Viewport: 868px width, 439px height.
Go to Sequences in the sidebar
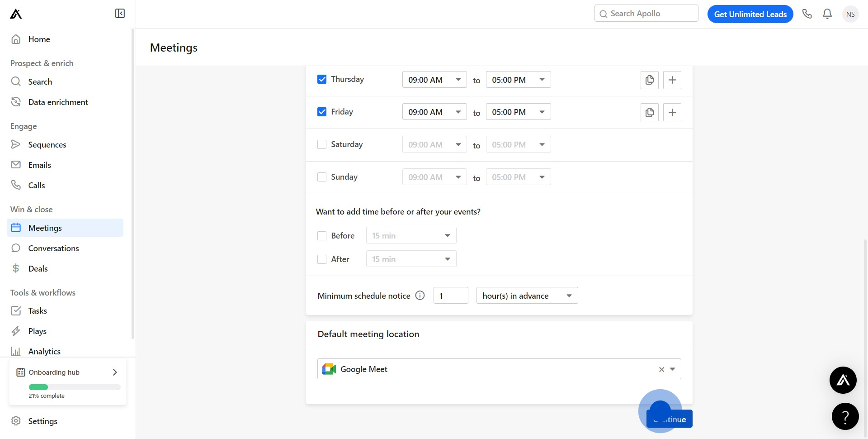(x=47, y=145)
